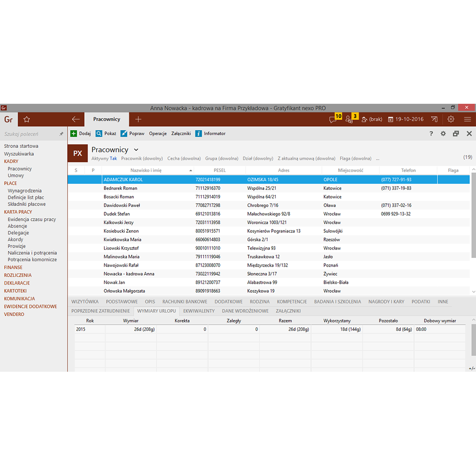Image resolution: width=476 pixels, height=476 pixels.
Task: Open the favorites star icon
Action: coord(27,119)
